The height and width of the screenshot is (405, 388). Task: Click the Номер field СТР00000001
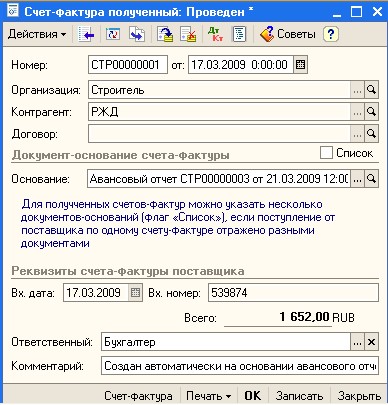[128, 64]
